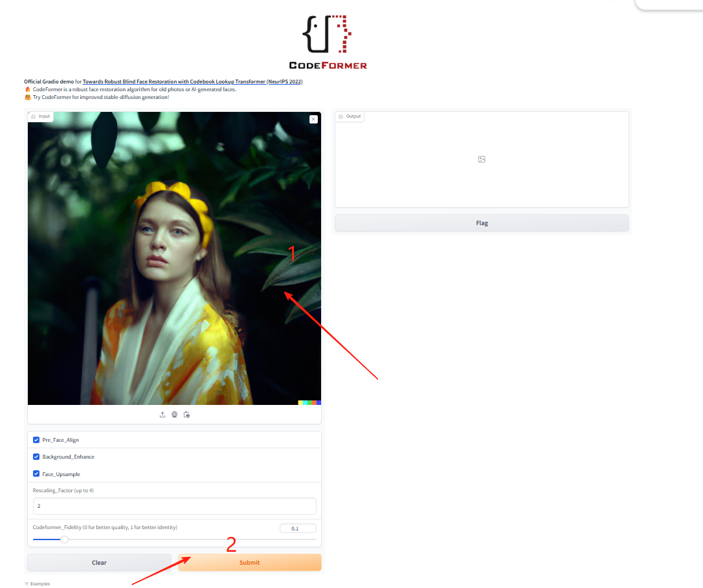Screen dimensions: 703x588
Task: Remove the input image with the X icon
Action: point(313,119)
